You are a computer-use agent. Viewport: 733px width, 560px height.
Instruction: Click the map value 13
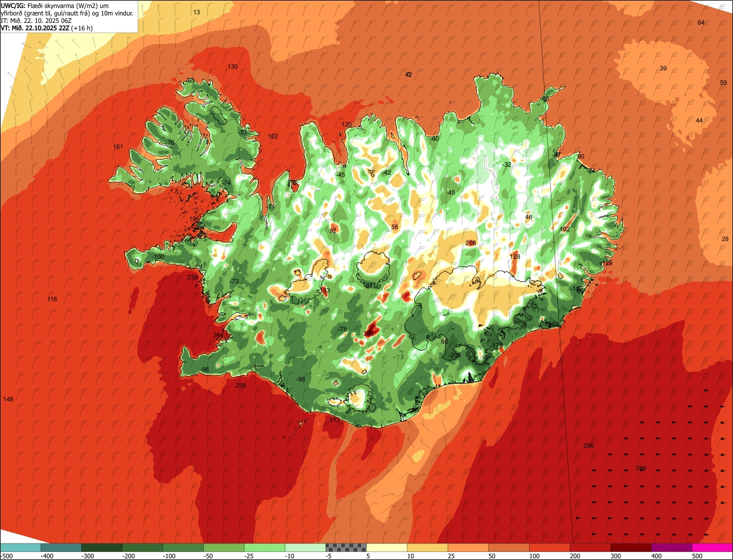(196, 12)
